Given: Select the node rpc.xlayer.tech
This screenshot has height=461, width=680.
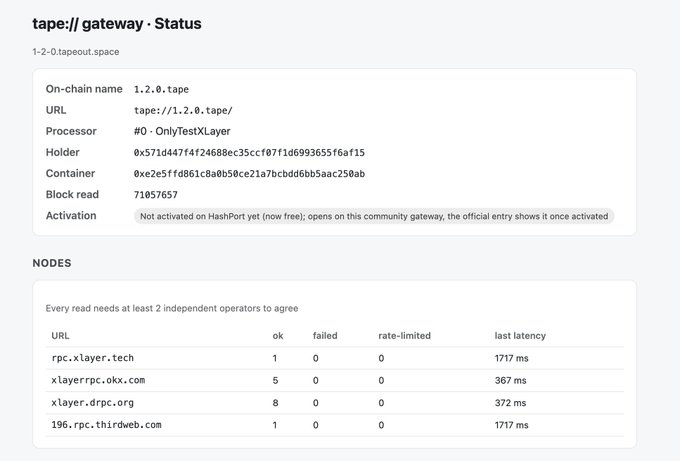Looking at the screenshot, I should (x=92, y=358).
